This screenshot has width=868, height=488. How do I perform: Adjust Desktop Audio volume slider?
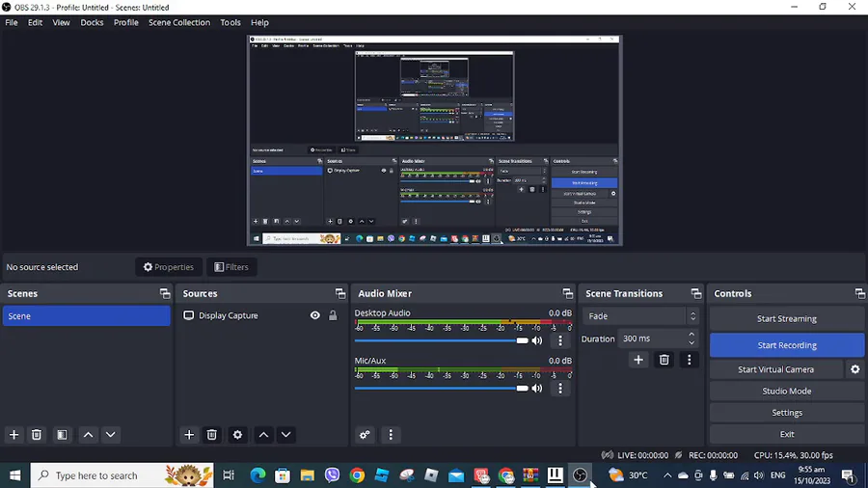tap(441, 340)
